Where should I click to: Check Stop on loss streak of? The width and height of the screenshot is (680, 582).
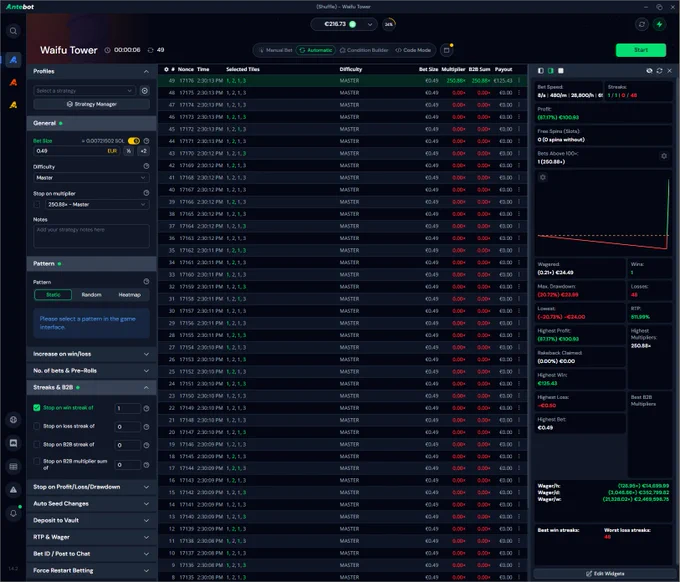[37, 426]
